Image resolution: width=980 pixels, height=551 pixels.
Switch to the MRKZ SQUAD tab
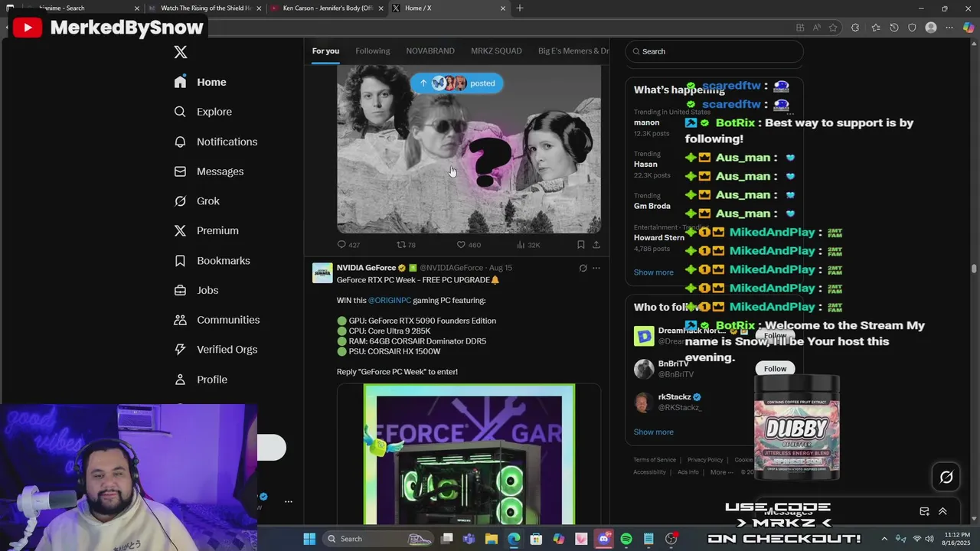(496, 51)
